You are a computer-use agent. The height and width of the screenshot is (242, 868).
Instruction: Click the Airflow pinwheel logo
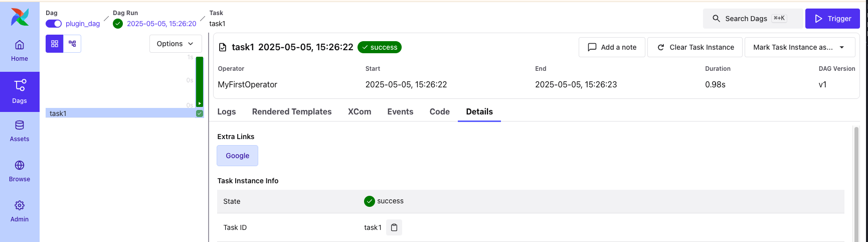(x=20, y=17)
